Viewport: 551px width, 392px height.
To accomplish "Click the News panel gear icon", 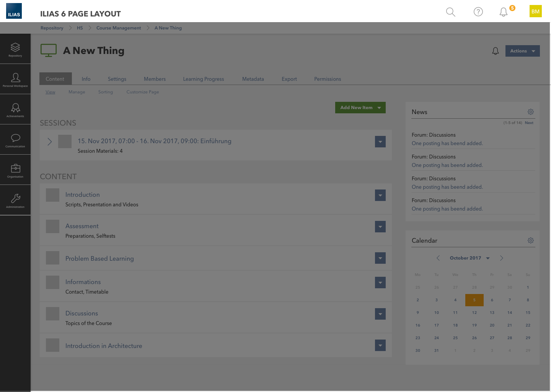I will point(530,112).
